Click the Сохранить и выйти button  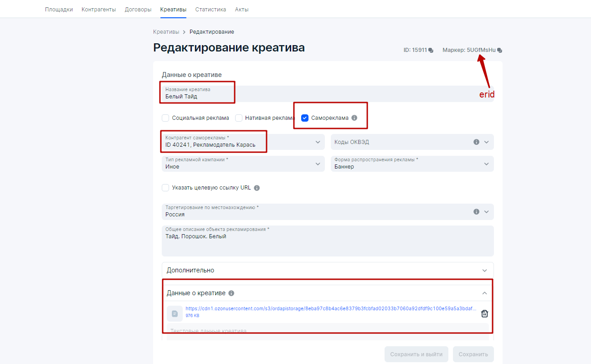(x=416, y=354)
